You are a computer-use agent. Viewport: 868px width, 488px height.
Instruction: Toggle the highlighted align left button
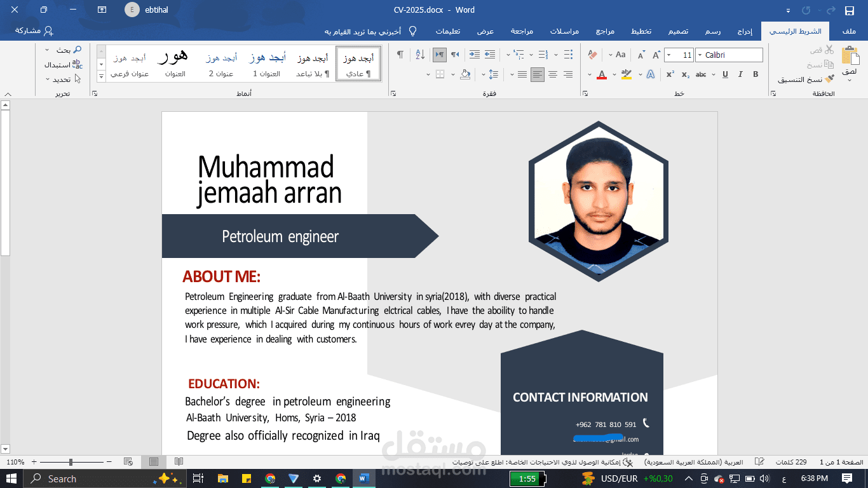(538, 74)
